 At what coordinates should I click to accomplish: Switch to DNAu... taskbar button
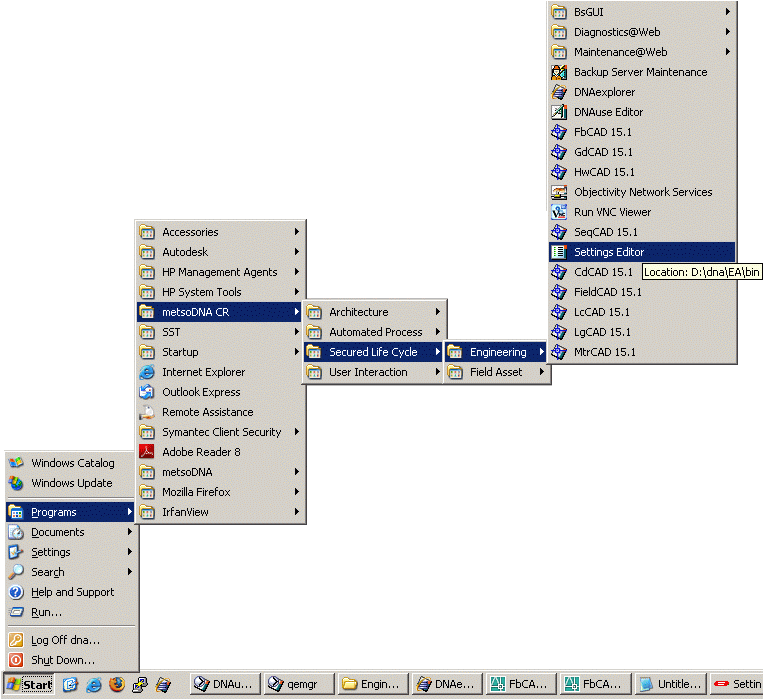click(225, 684)
